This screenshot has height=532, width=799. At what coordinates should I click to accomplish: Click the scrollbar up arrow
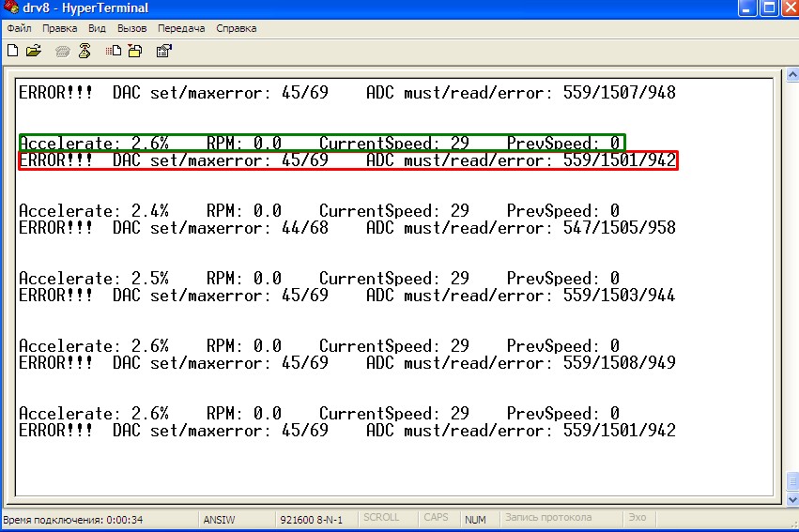pos(792,75)
